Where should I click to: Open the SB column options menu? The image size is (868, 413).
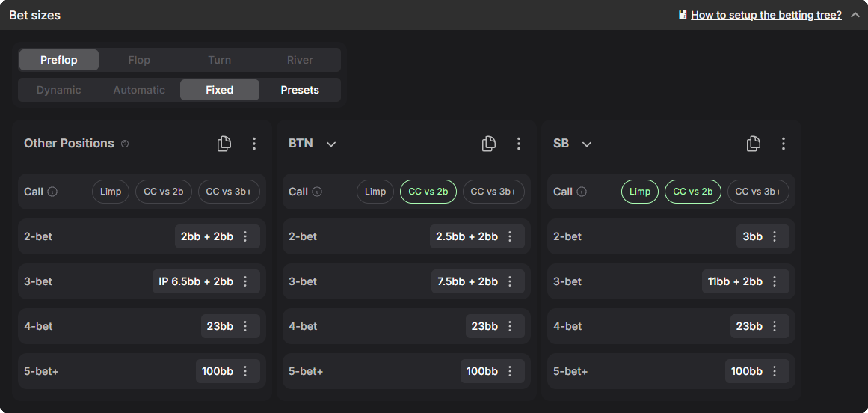(x=783, y=144)
